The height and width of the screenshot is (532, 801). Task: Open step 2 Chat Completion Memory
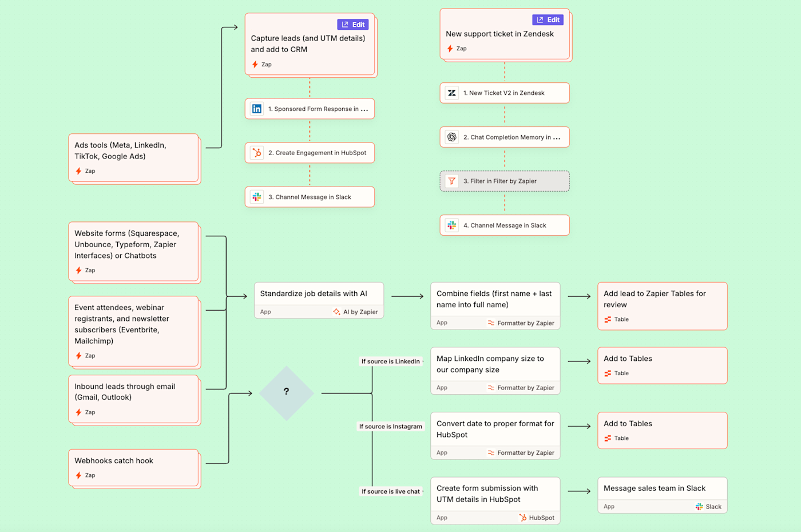[505, 137]
